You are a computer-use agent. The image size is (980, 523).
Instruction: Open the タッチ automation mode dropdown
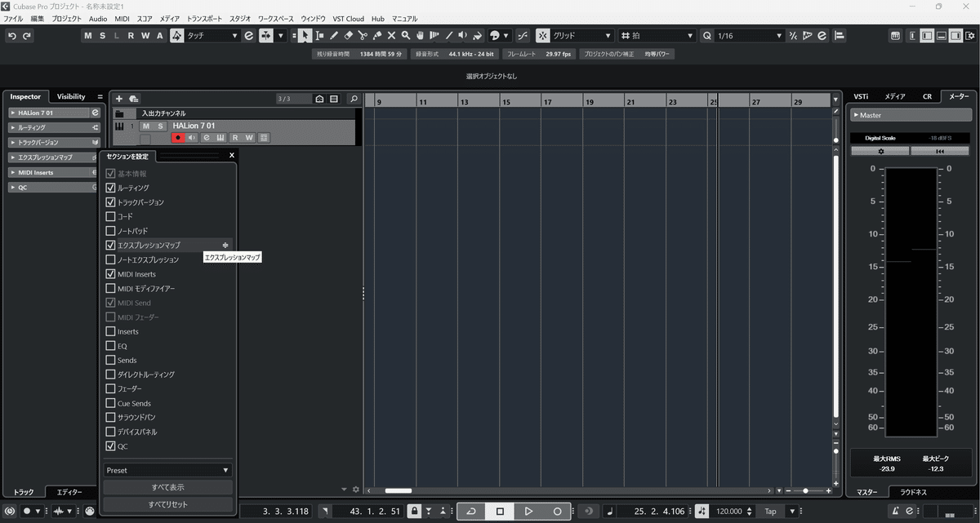tap(212, 36)
